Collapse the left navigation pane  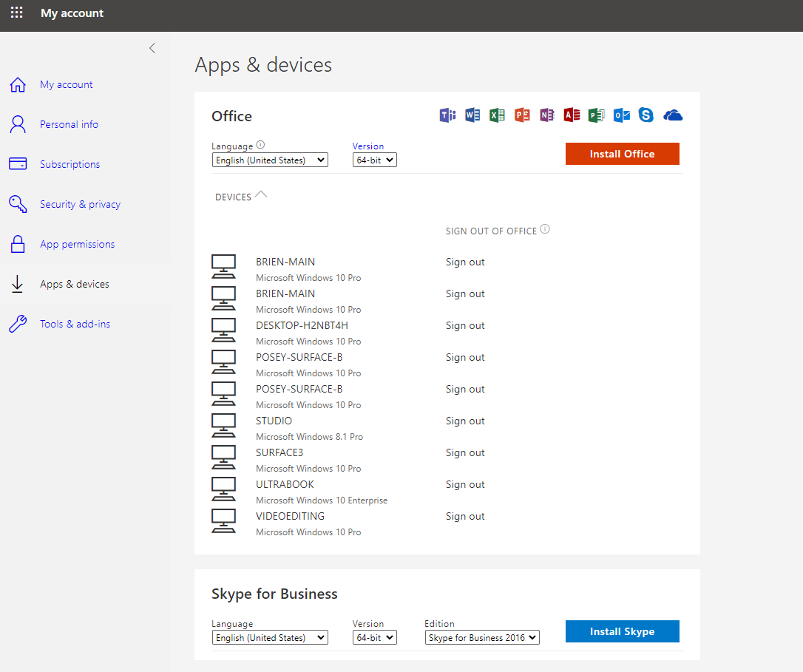152,48
